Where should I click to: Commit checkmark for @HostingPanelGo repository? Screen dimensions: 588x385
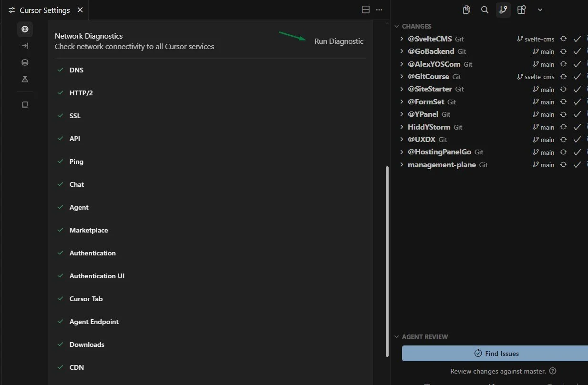577,152
